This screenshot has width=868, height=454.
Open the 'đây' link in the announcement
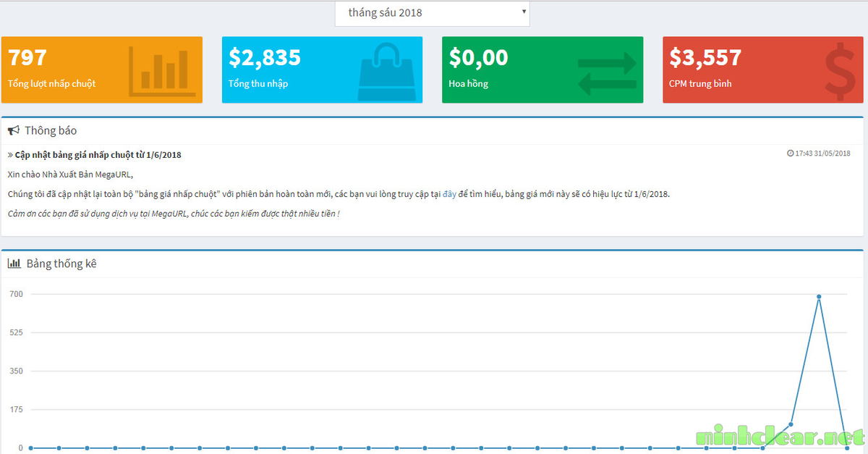pos(449,194)
